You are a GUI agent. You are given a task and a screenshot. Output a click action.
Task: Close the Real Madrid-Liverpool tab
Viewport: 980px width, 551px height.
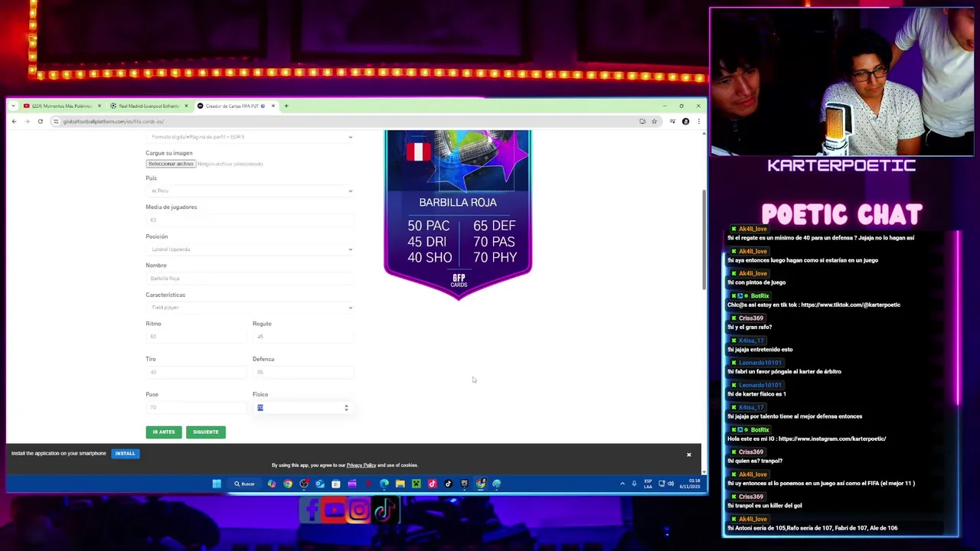coord(186,106)
